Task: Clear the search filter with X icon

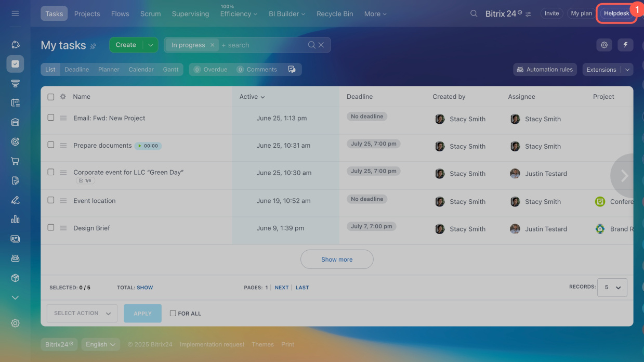Action: pos(321,45)
